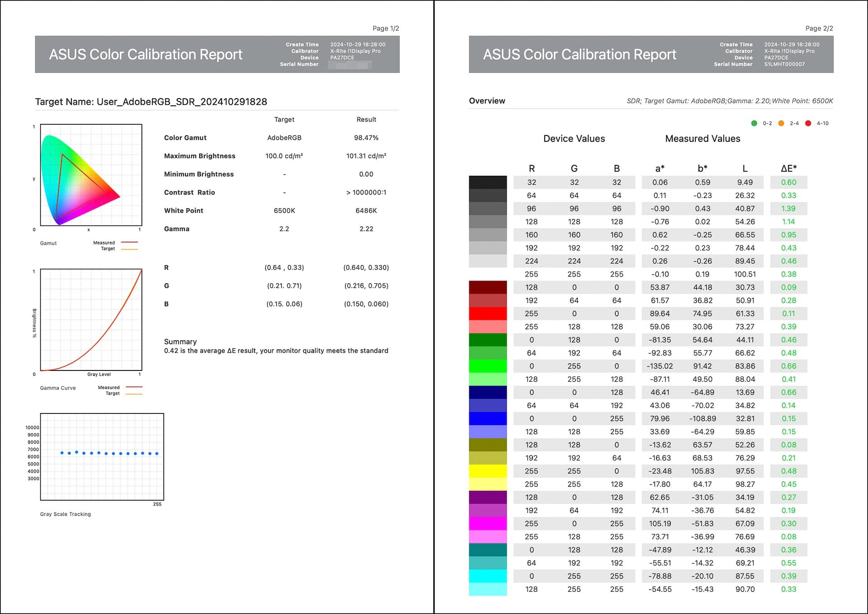This screenshot has height=614, width=868.
Task: Click the Gray Scale Tracking chart
Action: [x=102, y=456]
